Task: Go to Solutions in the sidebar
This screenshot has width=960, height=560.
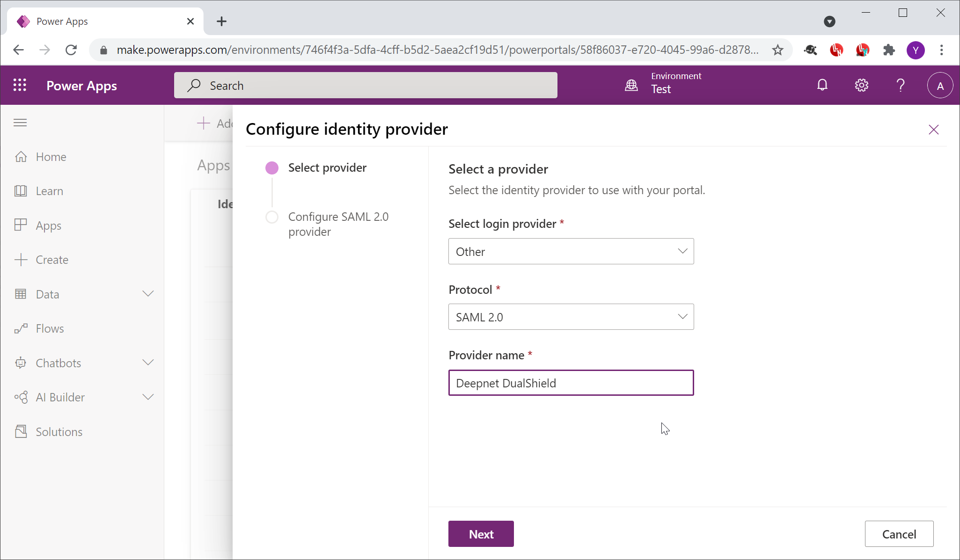Action: click(x=59, y=431)
